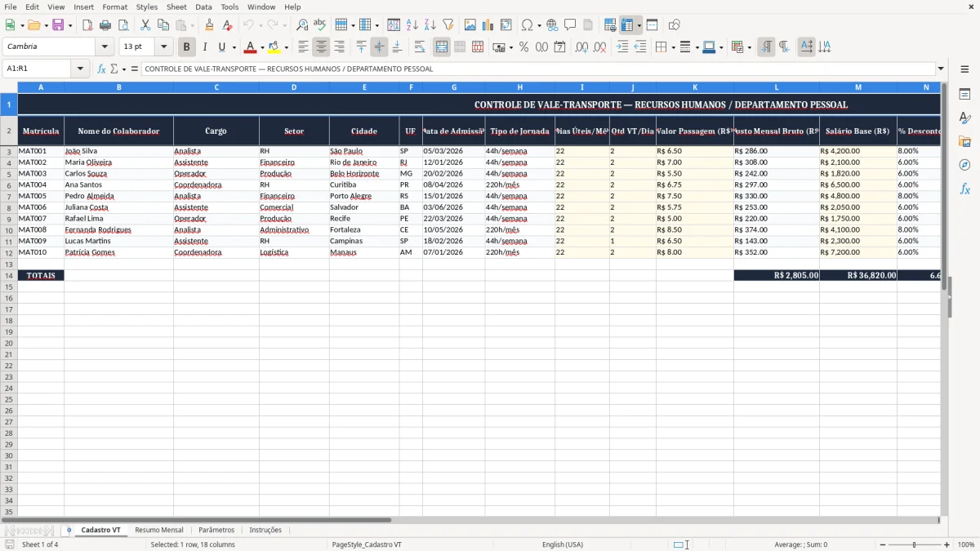The height and width of the screenshot is (551, 980).
Task: Define the print area
Action: coord(610,25)
